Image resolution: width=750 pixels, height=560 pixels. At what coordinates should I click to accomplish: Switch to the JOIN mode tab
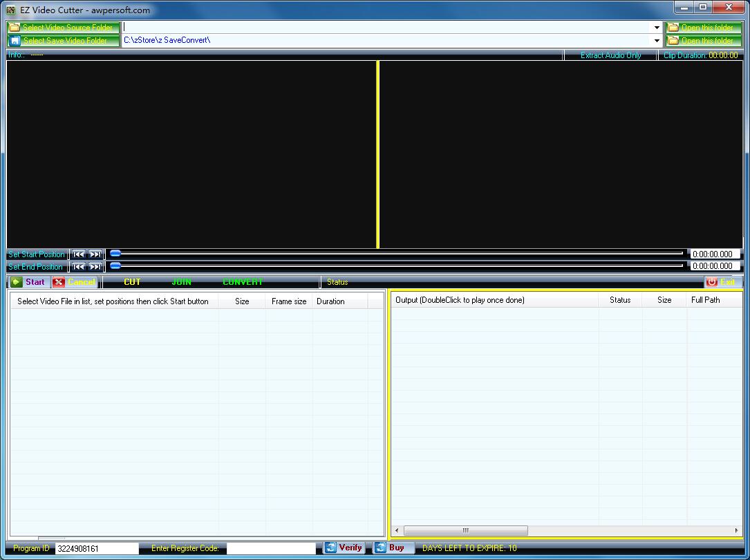pos(181,282)
